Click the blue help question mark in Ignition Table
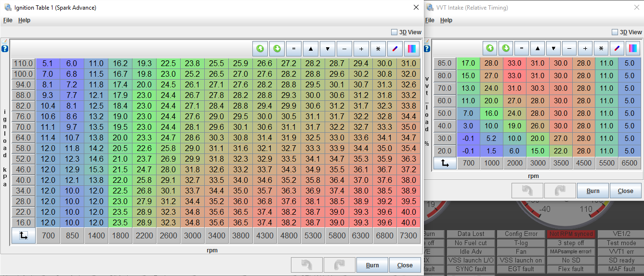 click(5, 49)
